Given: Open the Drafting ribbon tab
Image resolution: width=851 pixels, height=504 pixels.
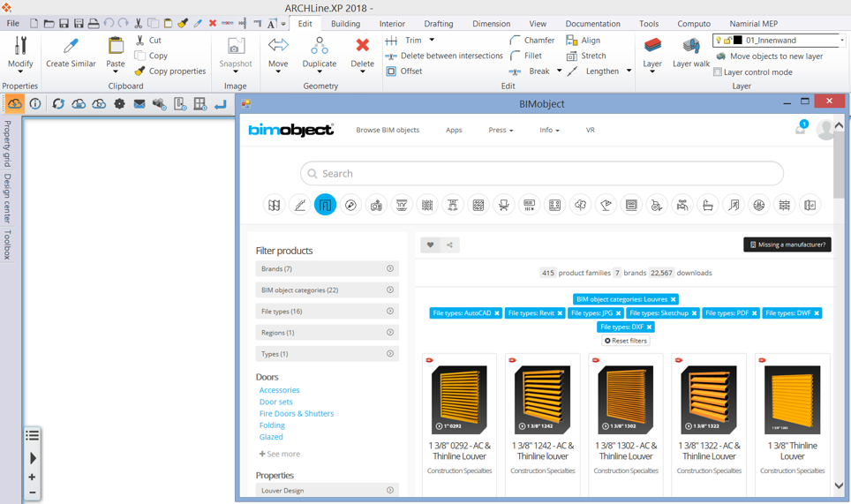Looking at the screenshot, I should click(x=439, y=24).
